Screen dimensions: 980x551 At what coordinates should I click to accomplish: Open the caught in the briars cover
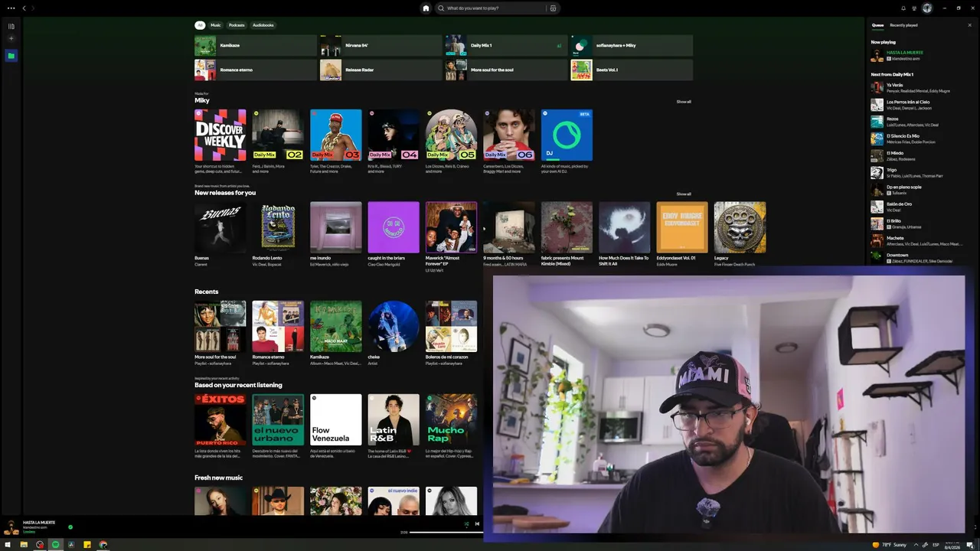coord(394,227)
